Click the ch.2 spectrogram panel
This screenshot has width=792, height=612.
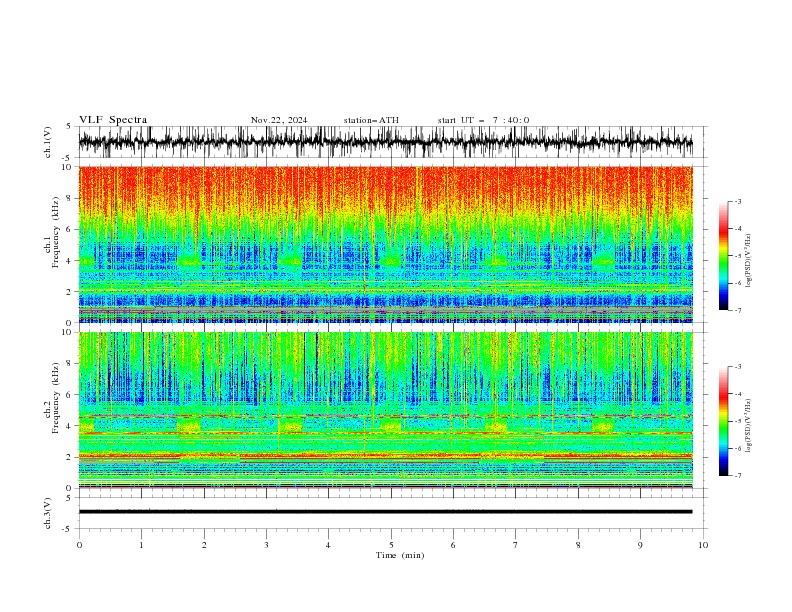pos(385,410)
